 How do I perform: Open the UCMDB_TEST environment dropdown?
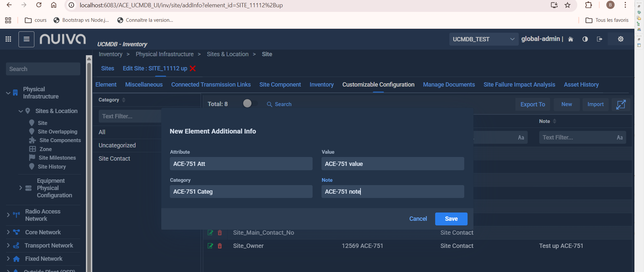click(483, 39)
